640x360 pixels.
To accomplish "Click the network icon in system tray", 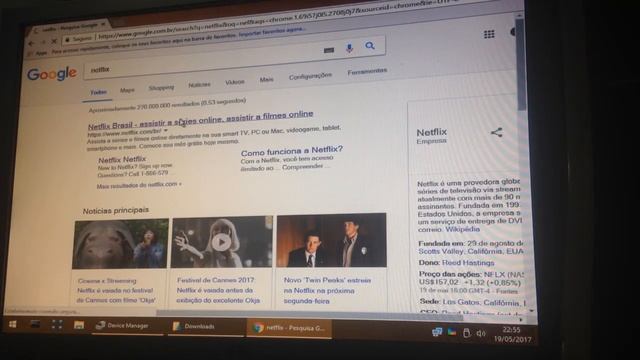I will click(437, 332).
